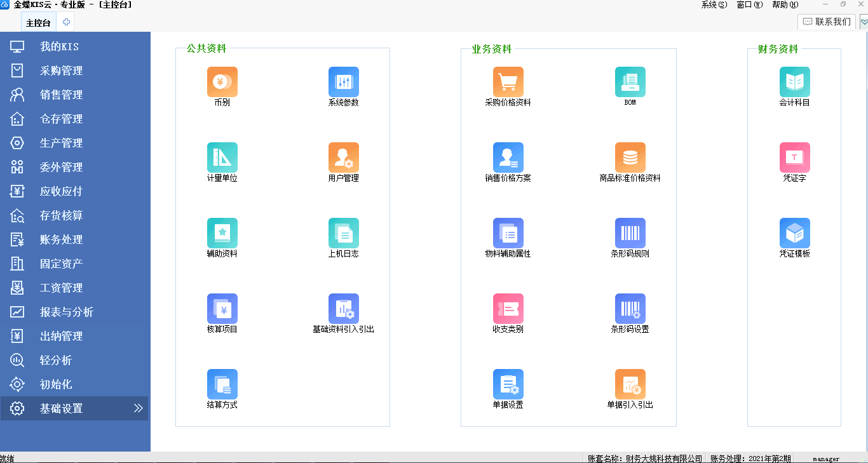Open the 币别 currency icon

pos(222,82)
